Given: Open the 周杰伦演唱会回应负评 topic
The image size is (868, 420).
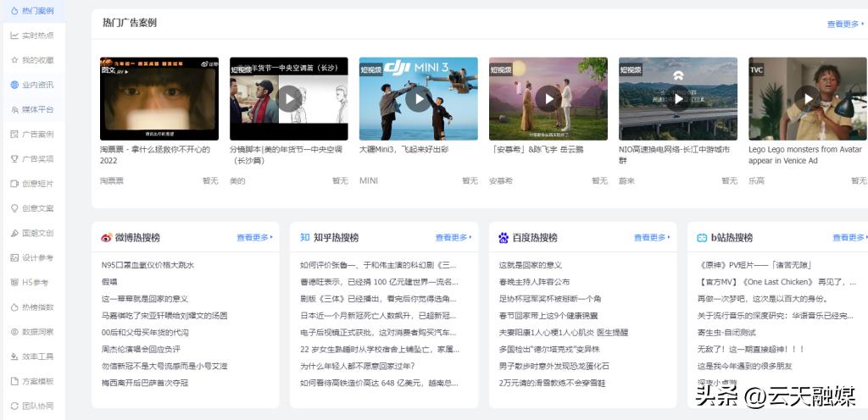Looking at the screenshot, I should (x=141, y=349).
